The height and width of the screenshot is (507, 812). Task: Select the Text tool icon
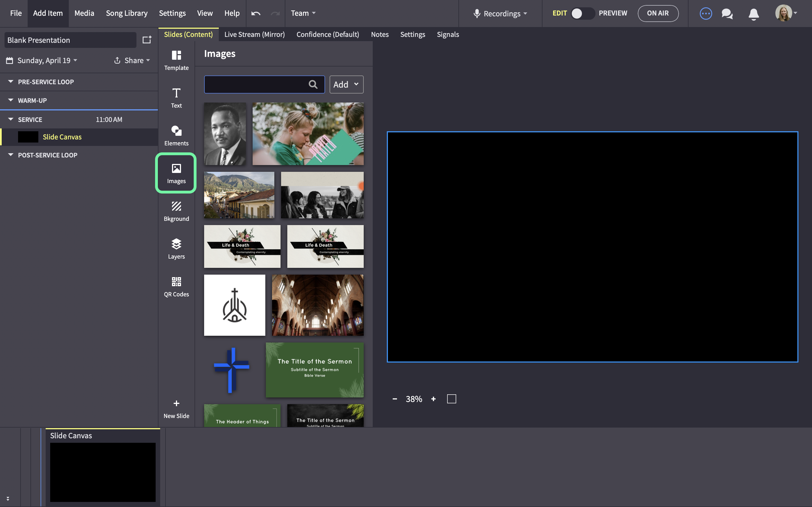176,93
